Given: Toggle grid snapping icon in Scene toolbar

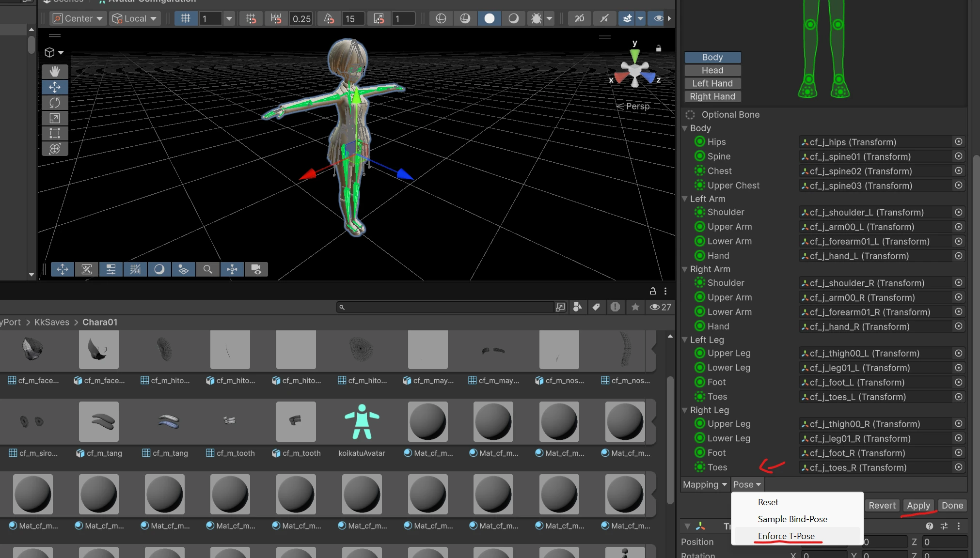Looking at the screenshot, I should (186, 18).
